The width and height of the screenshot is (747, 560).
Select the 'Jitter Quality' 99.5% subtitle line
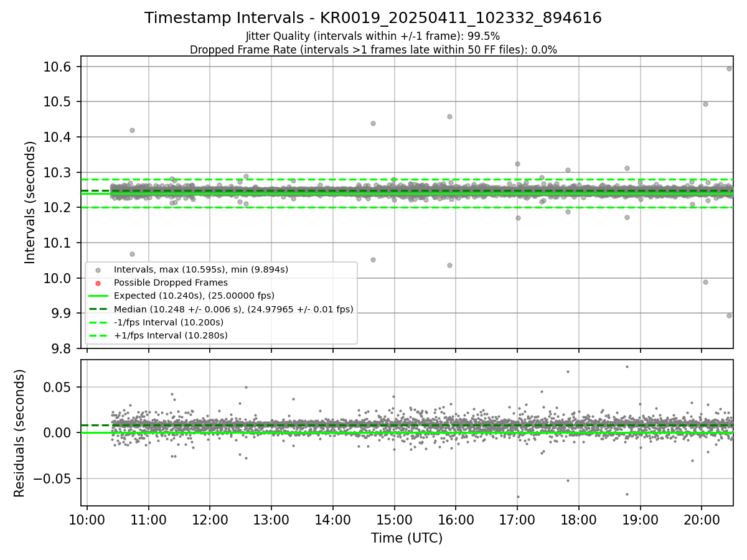click(x=373, y=37)
